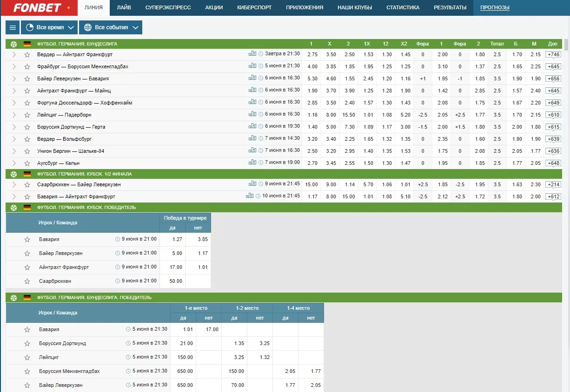
Task: Select odds 5.00 for Байер Леверкузен cup win
Action: click(172, 253)
